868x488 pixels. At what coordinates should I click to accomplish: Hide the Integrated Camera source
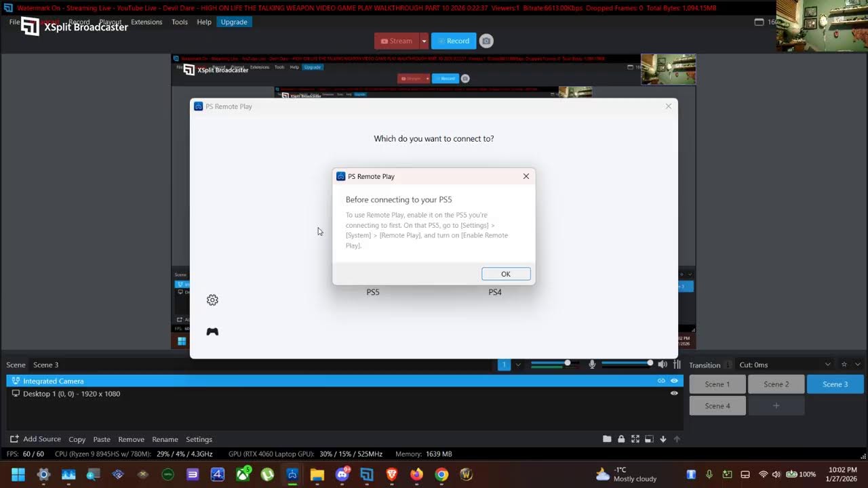674,381
